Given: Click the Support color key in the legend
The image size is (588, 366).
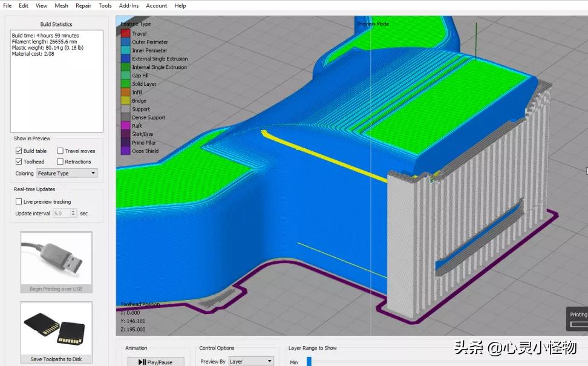Looking at the screenshot, I should [x=125, y=109].
